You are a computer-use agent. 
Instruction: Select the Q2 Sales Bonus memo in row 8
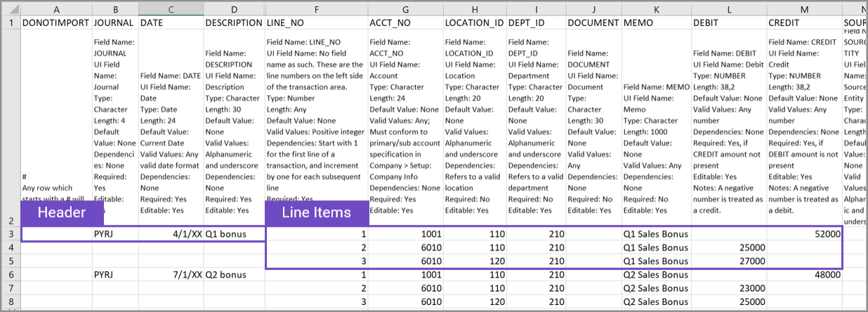coord(656,301)
